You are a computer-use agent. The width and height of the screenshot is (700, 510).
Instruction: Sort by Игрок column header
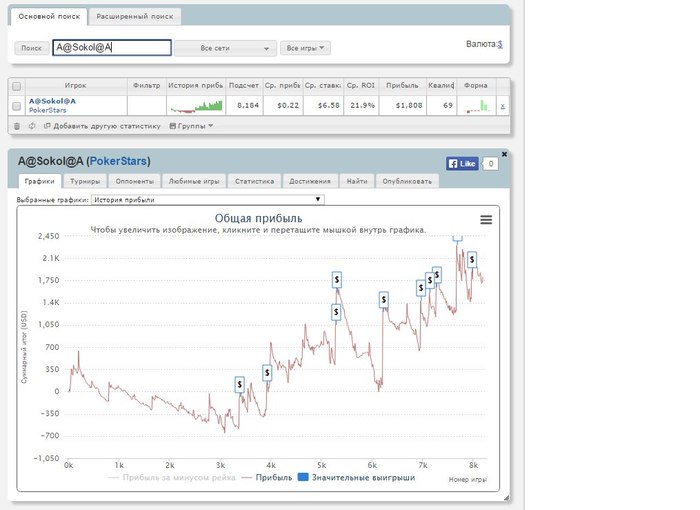click(x=76, y=85)
